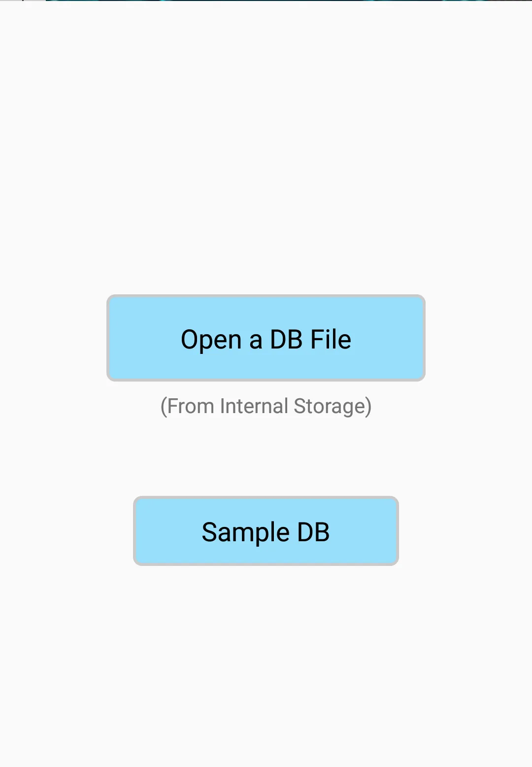Click the light-blue 'Open a DB File' rectangle
The image size is (532, 767).
266,338
